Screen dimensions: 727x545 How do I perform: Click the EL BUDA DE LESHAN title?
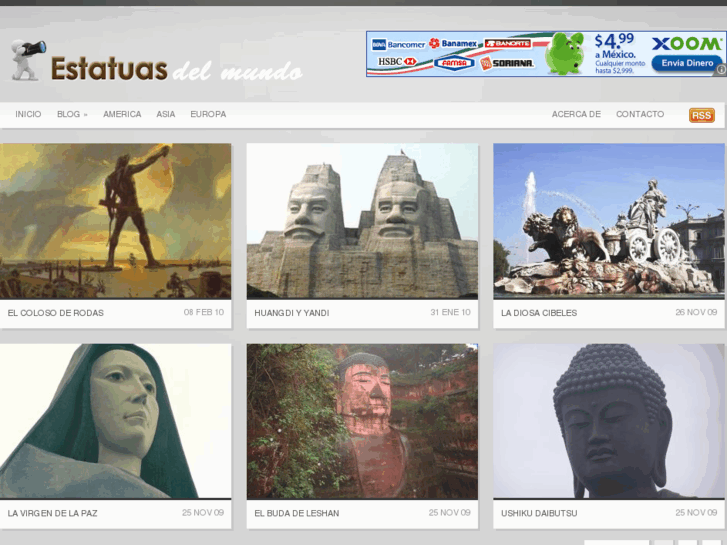click(297, 513)
